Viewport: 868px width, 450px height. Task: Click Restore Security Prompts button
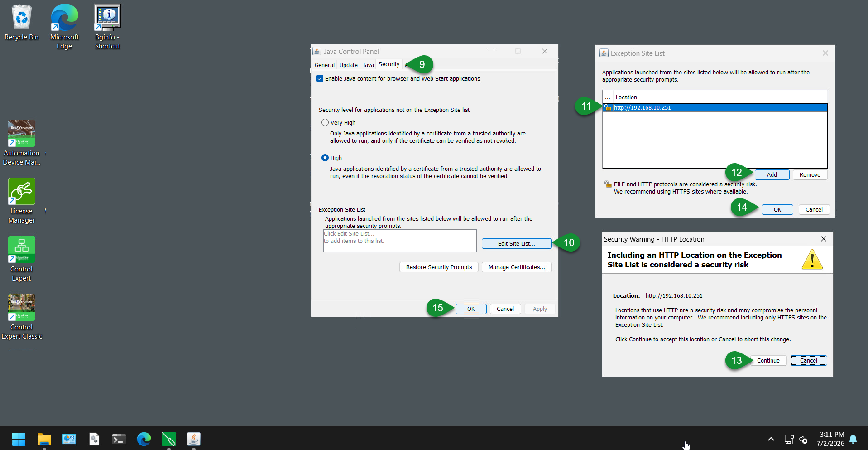tap(439, 267)
